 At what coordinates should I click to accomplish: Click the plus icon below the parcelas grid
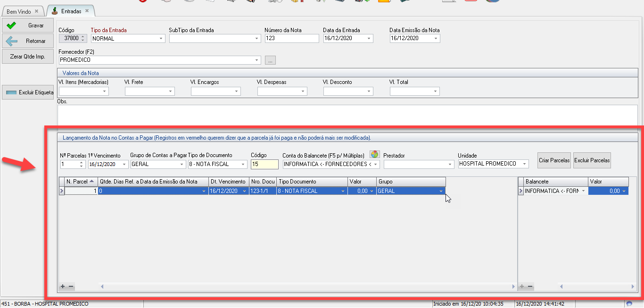63,286
